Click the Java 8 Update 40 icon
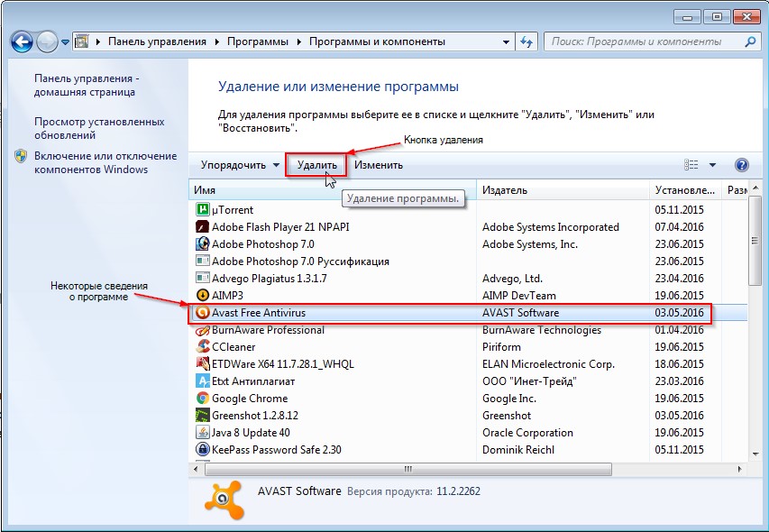This screenshot has width=769, height=532. [203, 433]
